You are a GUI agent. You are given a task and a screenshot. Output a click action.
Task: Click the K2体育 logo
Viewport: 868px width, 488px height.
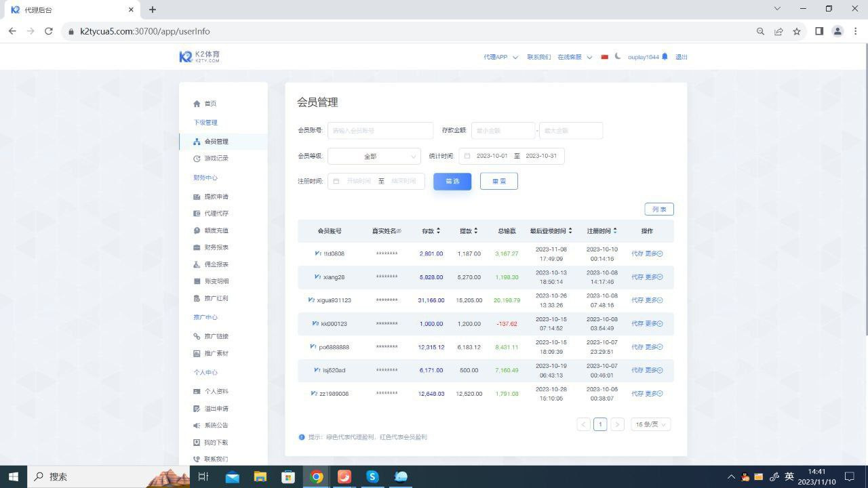pos(199,57)
